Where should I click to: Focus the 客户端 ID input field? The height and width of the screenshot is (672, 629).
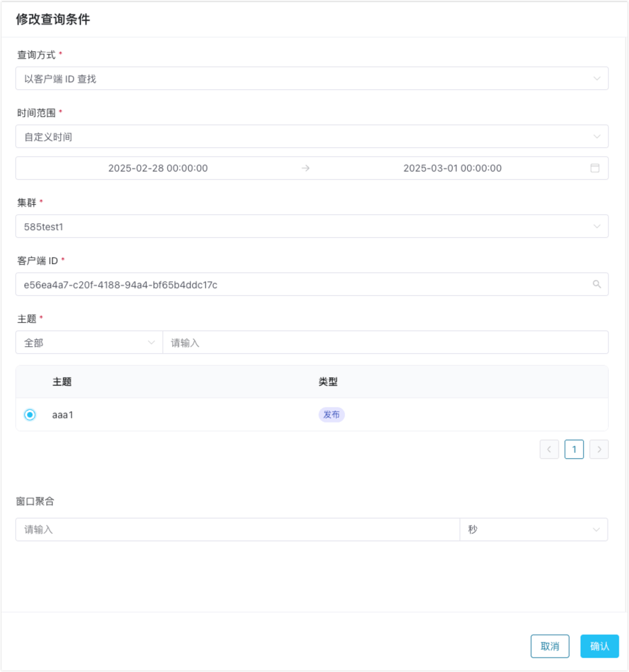coord(297,284)
